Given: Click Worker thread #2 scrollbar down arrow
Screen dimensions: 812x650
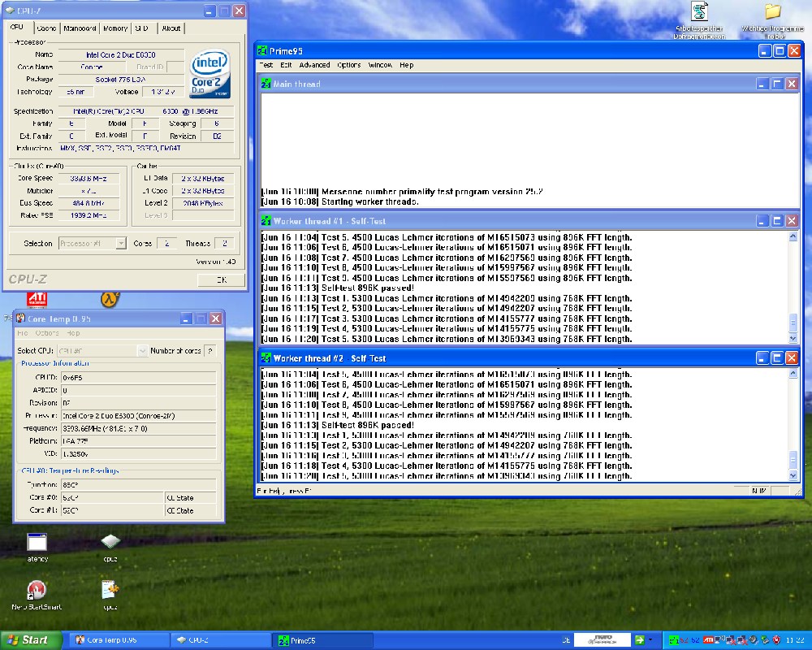Looking at the screenshot, I should click(793, 475).
